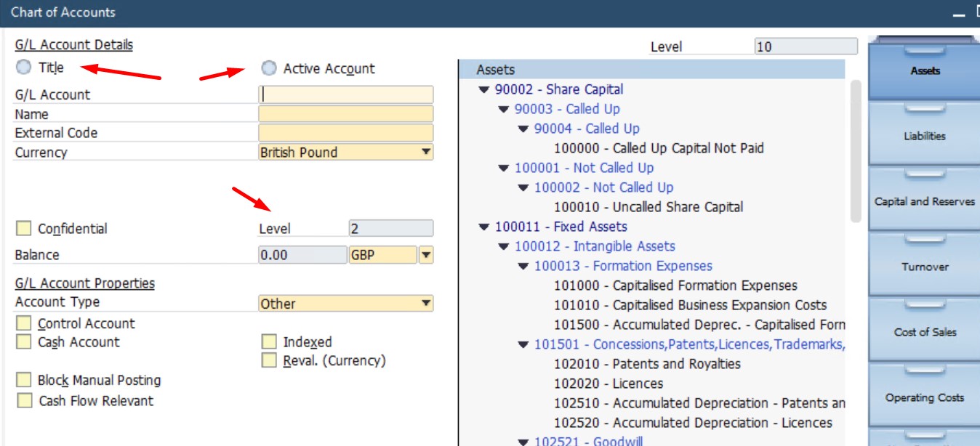Viewport: 980px width, 446px height.
Task: Select the Turnover drawer
Action: click(925, 267)
